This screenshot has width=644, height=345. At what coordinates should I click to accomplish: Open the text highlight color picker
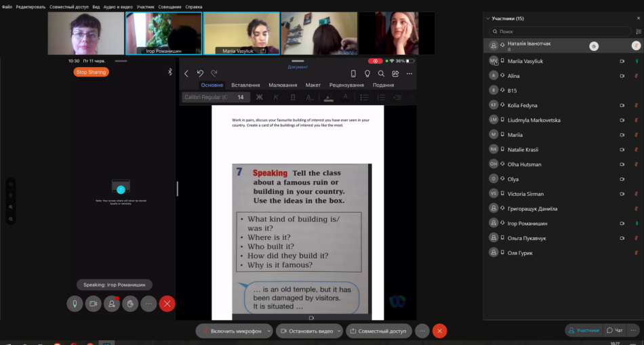pyautogui.click(x=329, y=98)
